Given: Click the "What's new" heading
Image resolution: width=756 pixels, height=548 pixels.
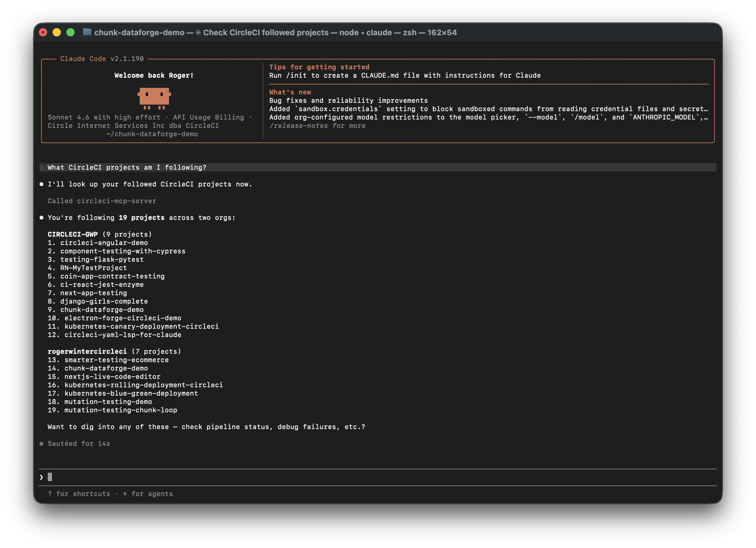Looking at the screenshot, I should coord(290,92).
